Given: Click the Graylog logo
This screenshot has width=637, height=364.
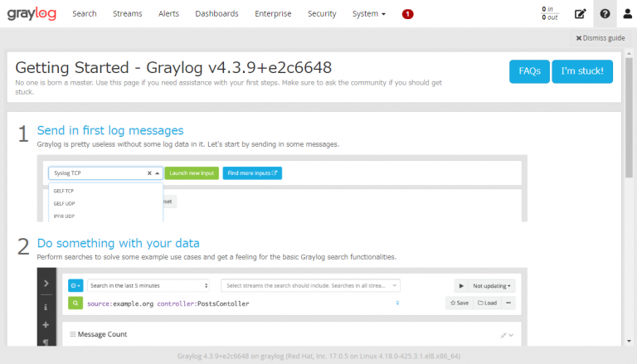Looking at the screenshot, I should coord(32,14).
